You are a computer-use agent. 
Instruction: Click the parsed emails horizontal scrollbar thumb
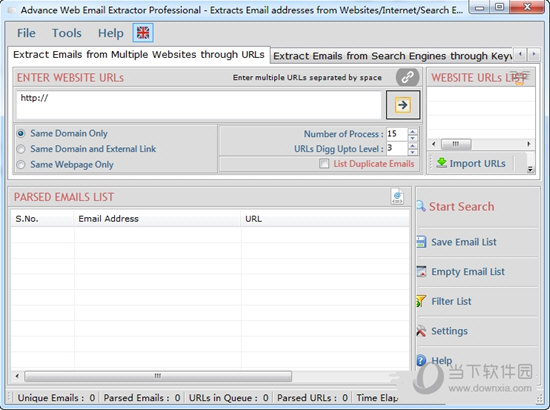tap(158, 376)
